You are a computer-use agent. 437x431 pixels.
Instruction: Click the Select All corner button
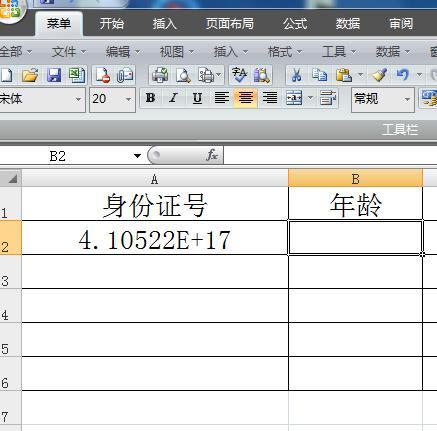click(x=11, y=179)
